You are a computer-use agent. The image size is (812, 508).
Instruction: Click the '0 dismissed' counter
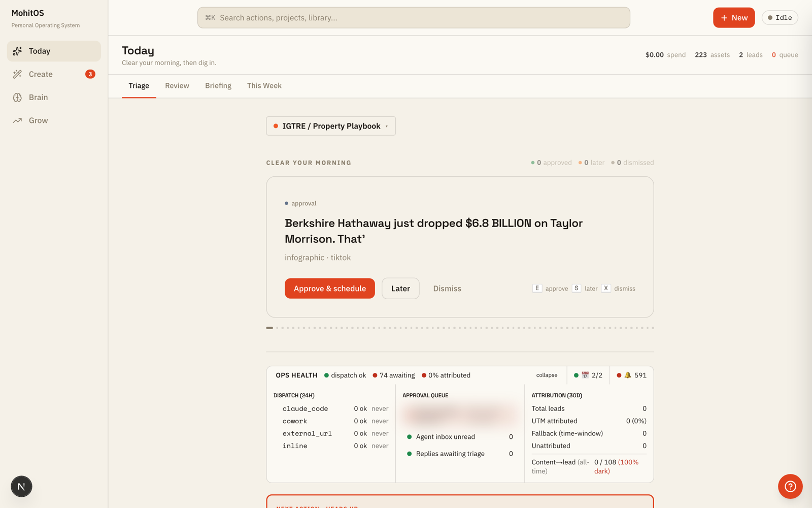(x=632, y=163)
